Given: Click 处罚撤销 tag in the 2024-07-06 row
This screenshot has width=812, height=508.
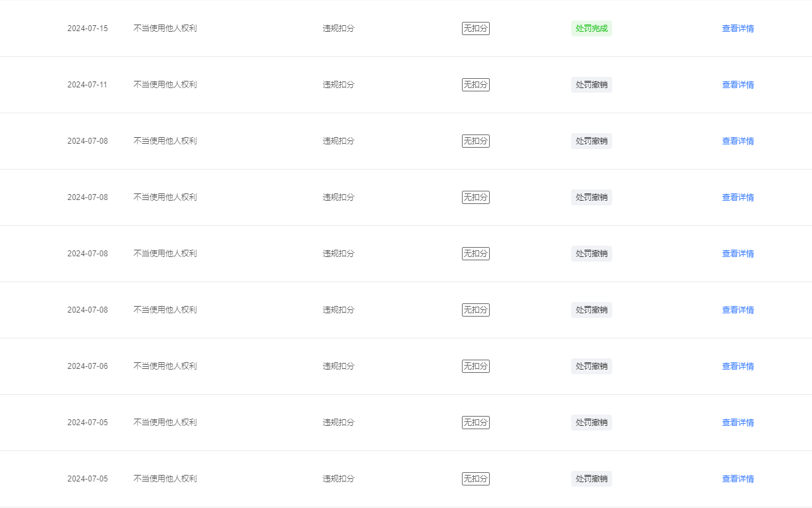Looking at the screenshot, I should coord(592,366).
